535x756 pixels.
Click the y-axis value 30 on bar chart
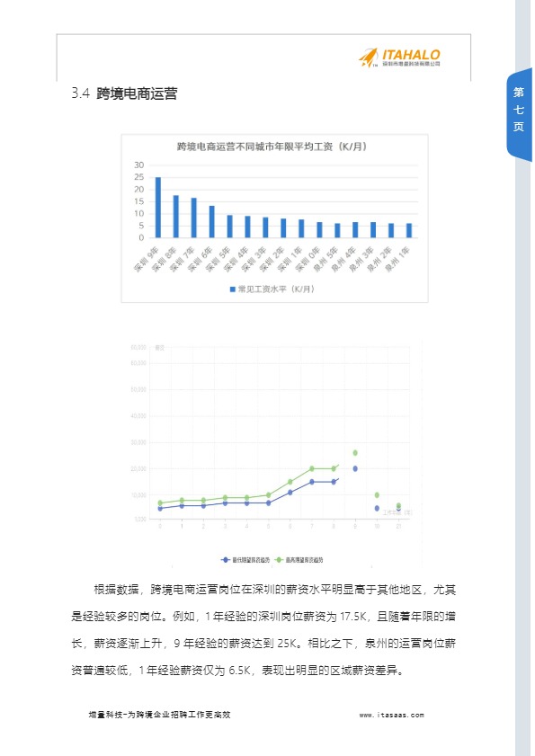139,165
